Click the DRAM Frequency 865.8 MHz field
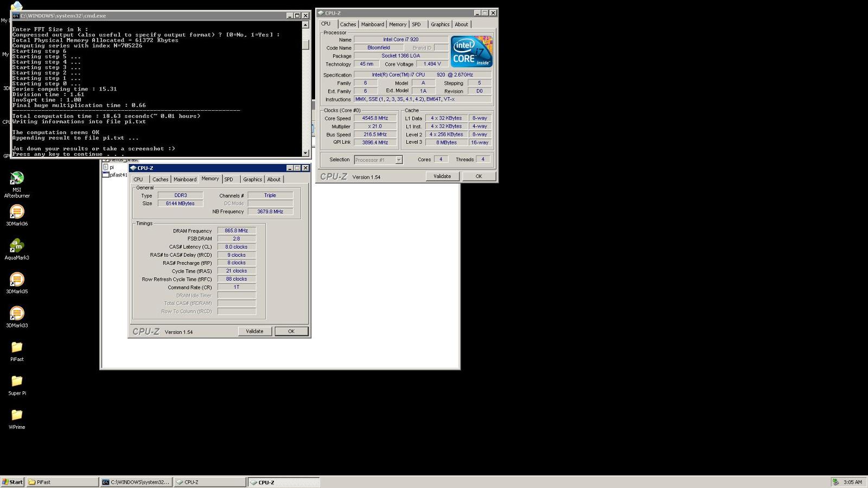The width and height of the screenshot is (868, 488). click(x=237, y=231)
